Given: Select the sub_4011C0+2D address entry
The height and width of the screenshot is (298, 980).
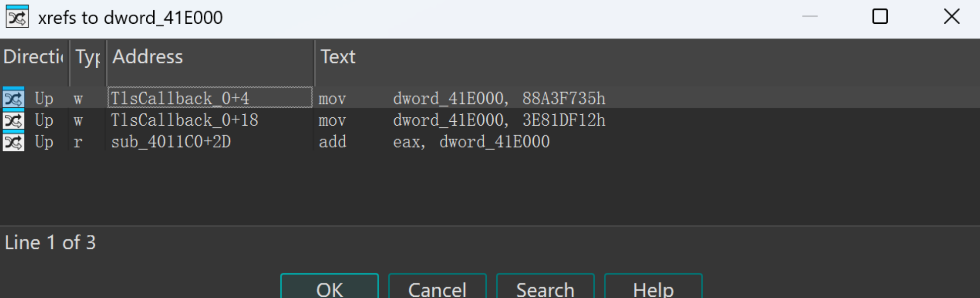Looking at the screenshot, I should click(171, 142).
